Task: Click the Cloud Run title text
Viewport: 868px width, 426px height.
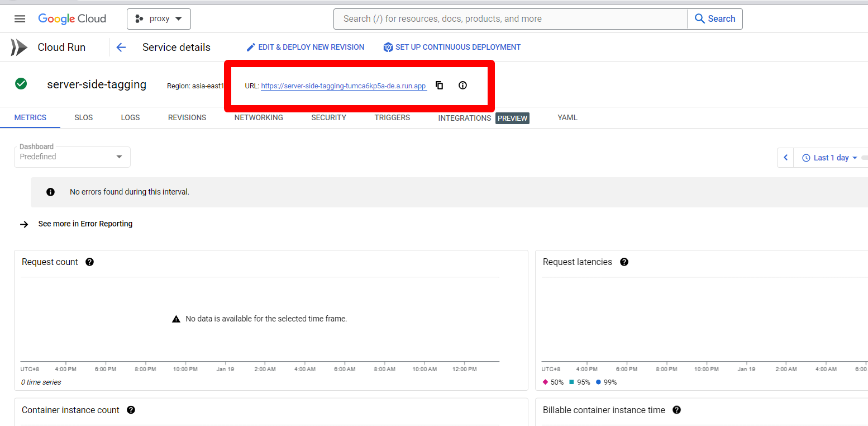Action: tap(61, 48)
